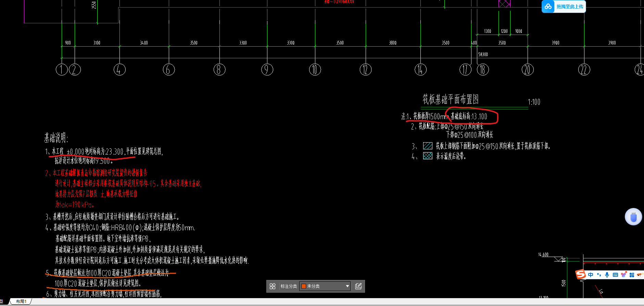Click the vertical 1500 thickness dimension
This screenshot has height=306, width=644.
pyautogui.click(x=564, y=283)
